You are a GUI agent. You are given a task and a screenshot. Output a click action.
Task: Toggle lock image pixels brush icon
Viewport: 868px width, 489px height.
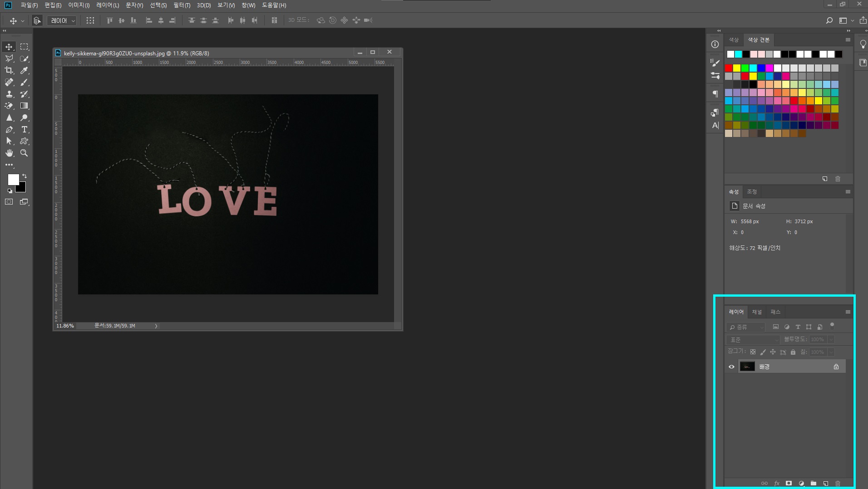(x=763, y=352)
